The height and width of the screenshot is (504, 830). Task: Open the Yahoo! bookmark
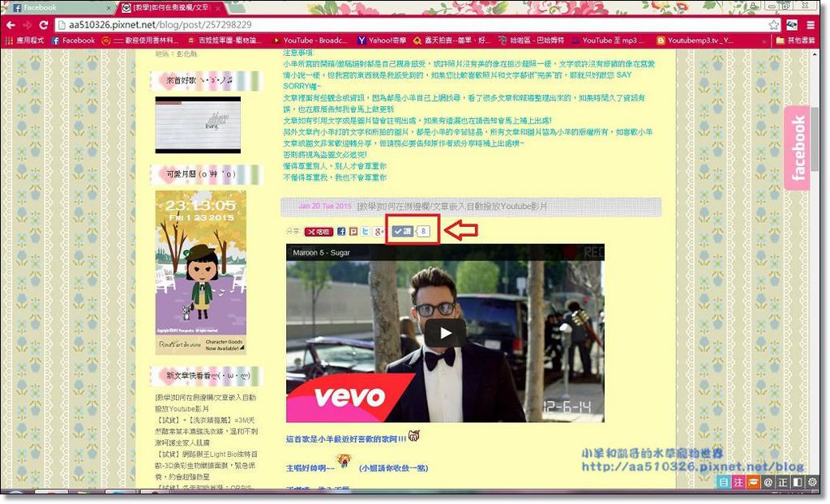[x=382, y=41]
